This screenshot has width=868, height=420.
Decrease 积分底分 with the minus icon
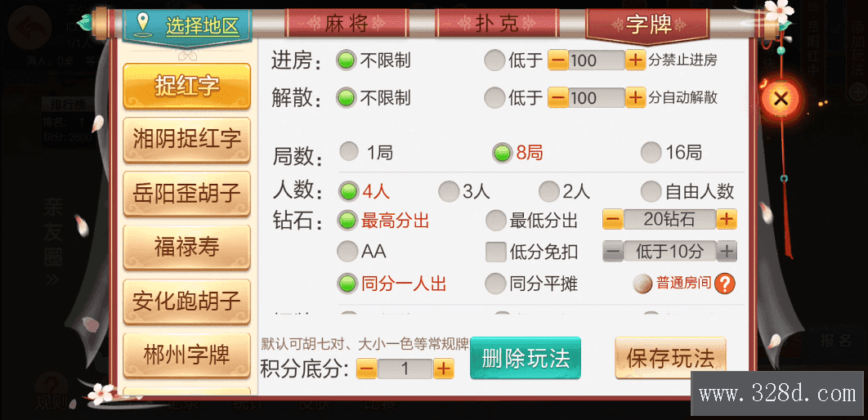(x=366, y=369)
